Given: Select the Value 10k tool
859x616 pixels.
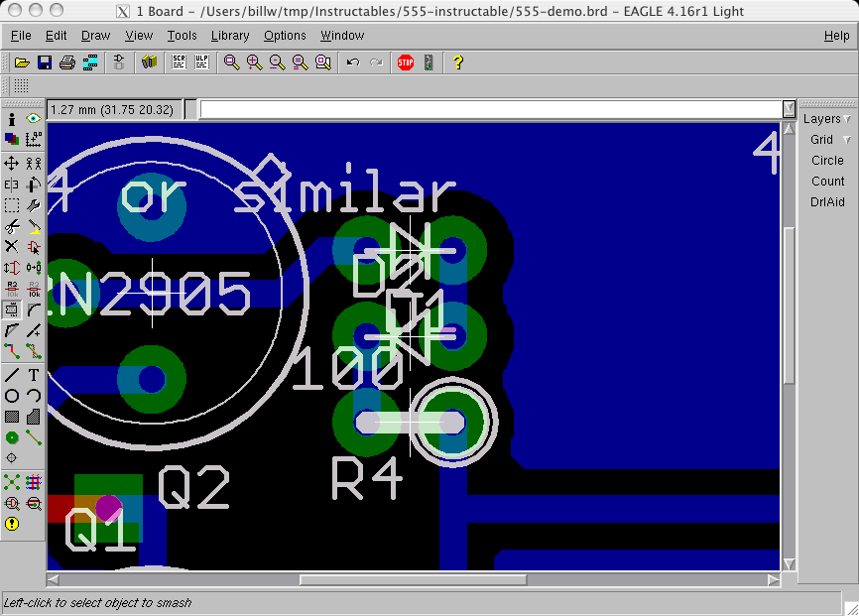Looking at the screenshot, I should [34, 289].
